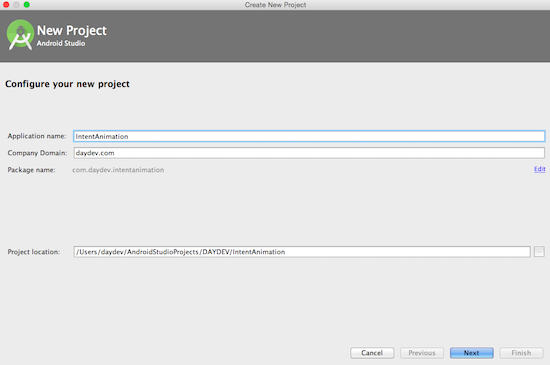Screen dimensions: 550x365
Task: Select the Company Domain text field
Action: (309, 153)
